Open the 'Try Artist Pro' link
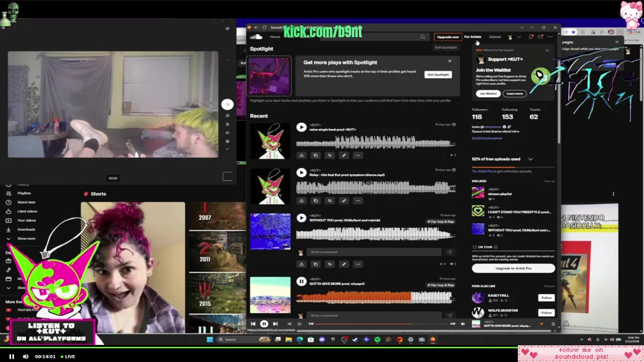Screen dimensions: 644x362 tap(482, 171)
